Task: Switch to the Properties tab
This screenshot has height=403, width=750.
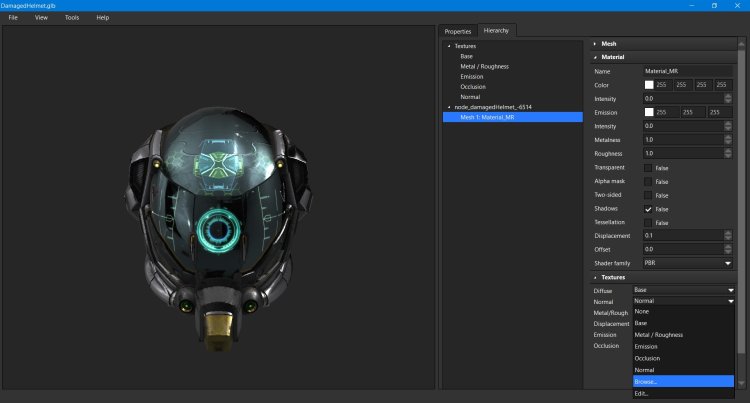Action: (458, 31)
